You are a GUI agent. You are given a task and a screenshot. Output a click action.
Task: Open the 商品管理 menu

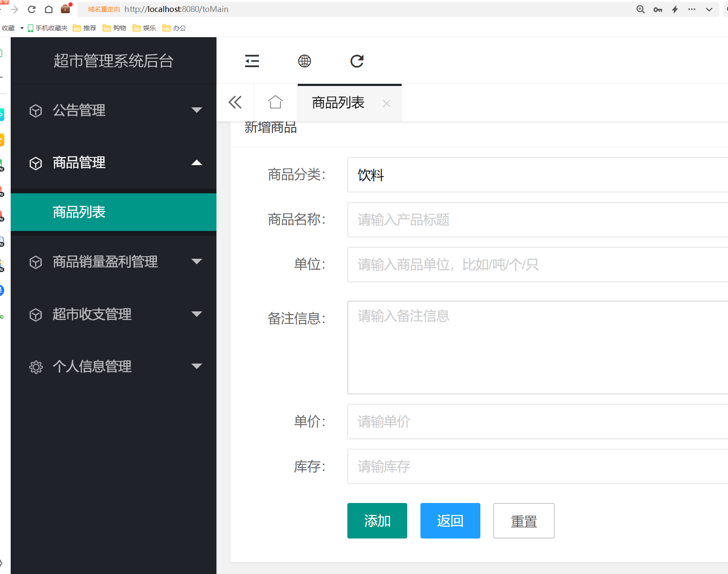113,163
